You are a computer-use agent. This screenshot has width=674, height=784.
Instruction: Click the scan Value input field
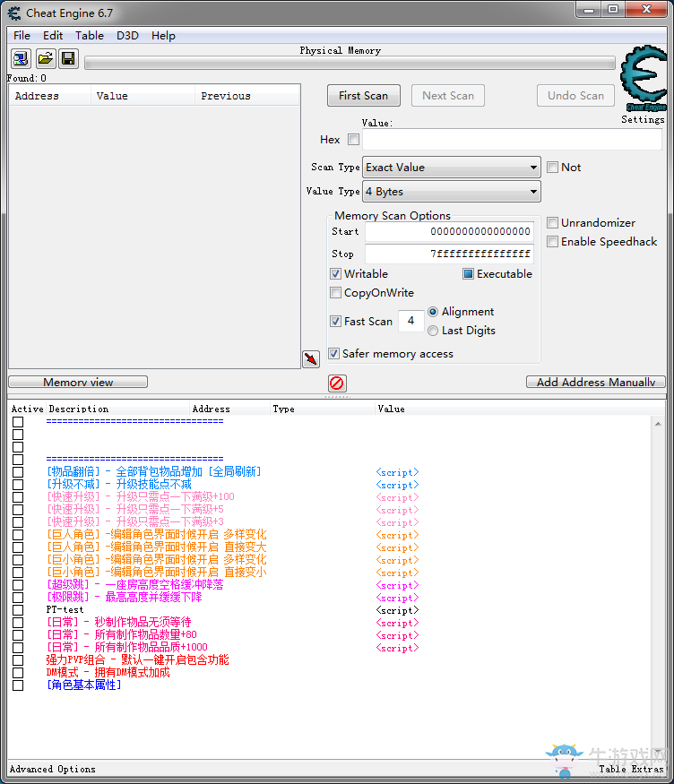tap(512, 140)
